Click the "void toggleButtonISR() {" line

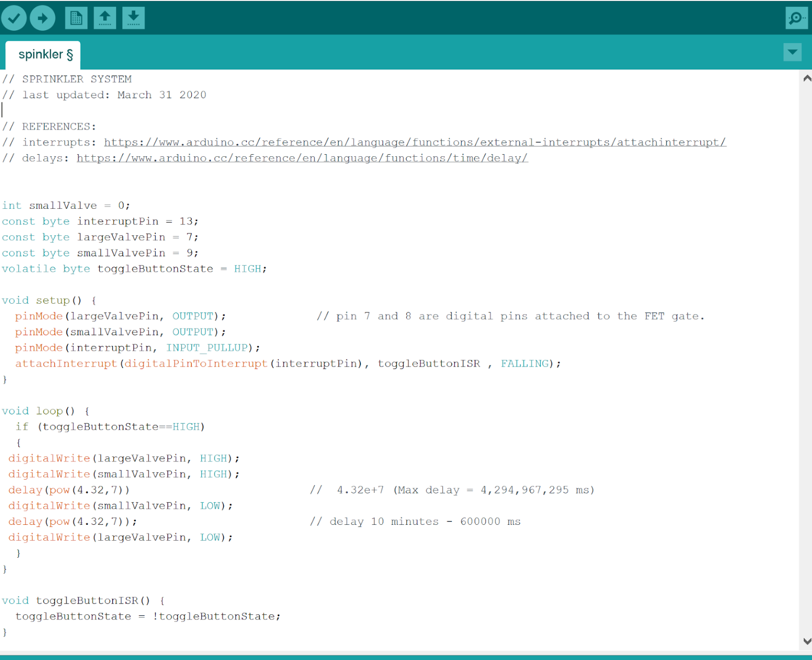click(x=83, y=601)
